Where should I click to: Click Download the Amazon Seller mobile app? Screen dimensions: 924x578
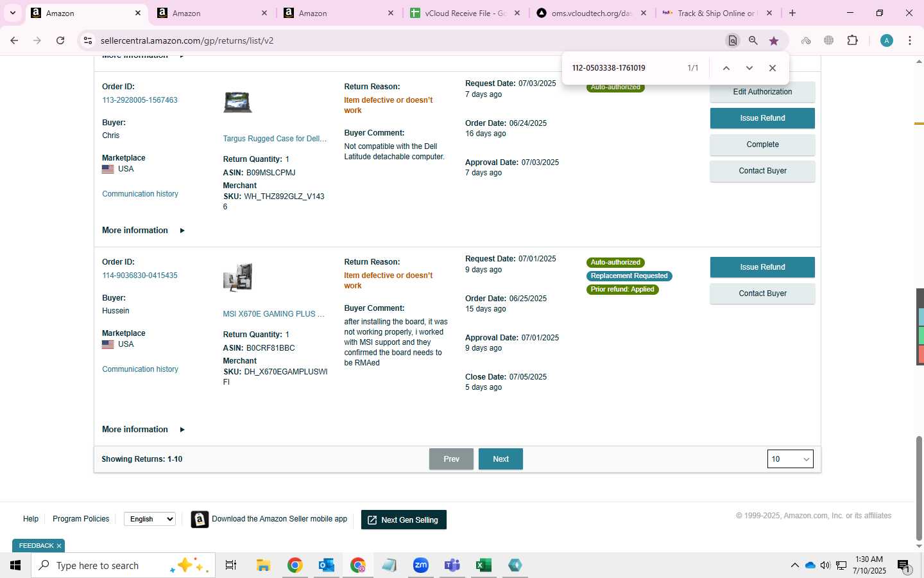tap(269, 519)
